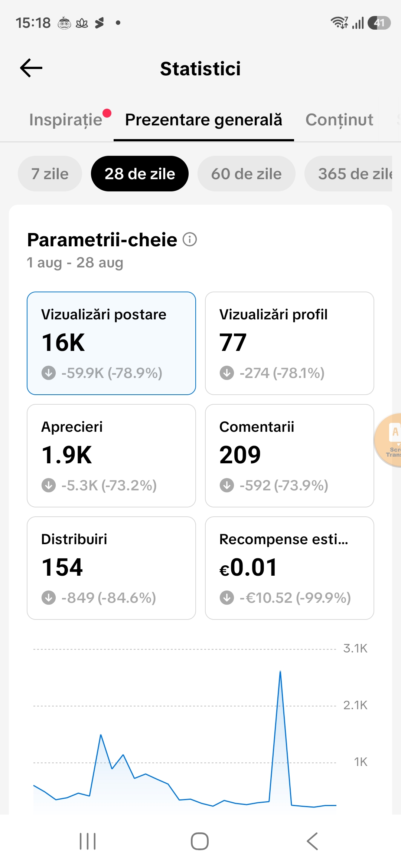This screenshot has height=868, width=401.
Task: Tap the battery indicator in status bar
Action: 379,23
